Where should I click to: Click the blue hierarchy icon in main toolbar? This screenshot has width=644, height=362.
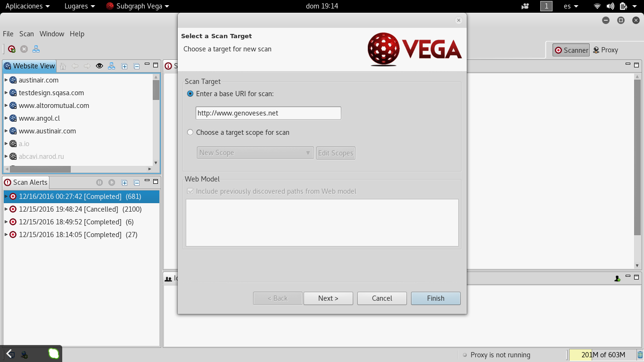[x=36, y=49]
